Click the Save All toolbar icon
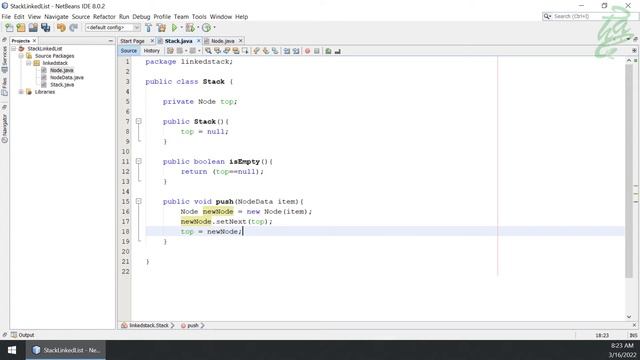 click(45, 27)
